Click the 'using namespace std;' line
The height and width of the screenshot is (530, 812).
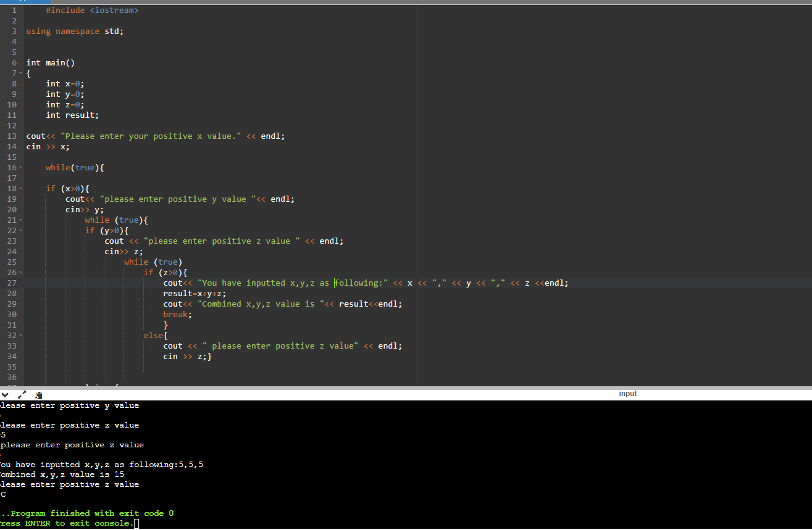coord(75,31)
